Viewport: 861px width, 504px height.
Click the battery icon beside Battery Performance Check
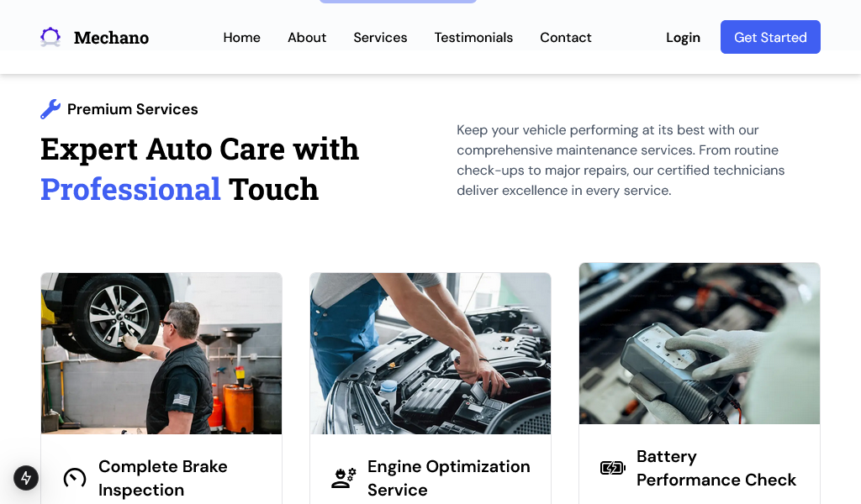tap(613, 468)
